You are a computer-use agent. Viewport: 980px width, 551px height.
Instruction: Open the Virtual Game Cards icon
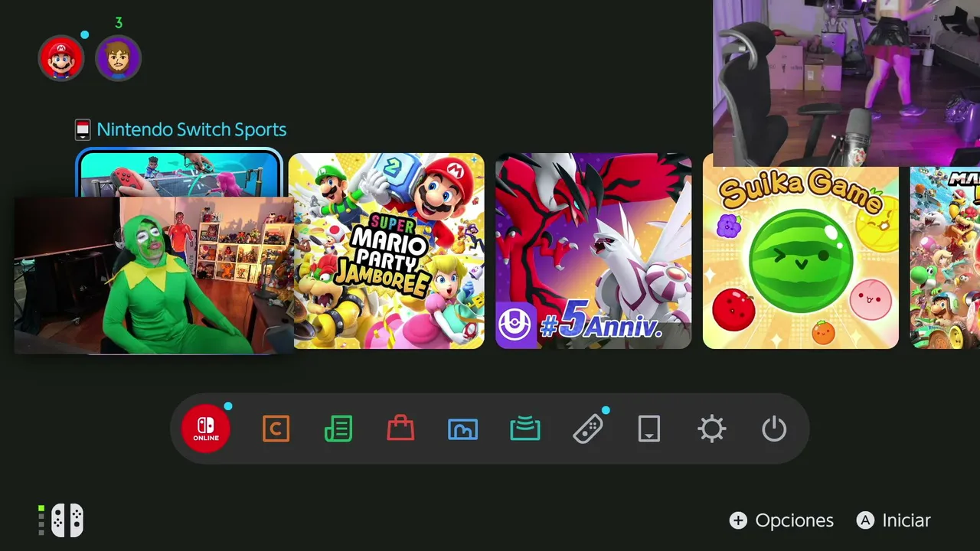(649, 429)
